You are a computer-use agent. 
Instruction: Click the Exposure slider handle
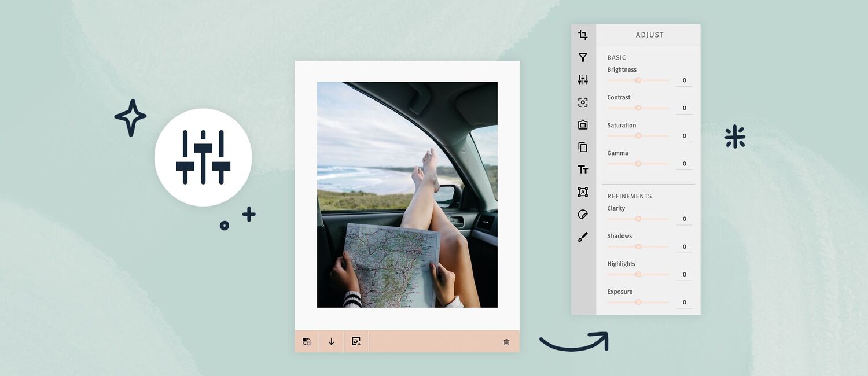click(638, 302)
